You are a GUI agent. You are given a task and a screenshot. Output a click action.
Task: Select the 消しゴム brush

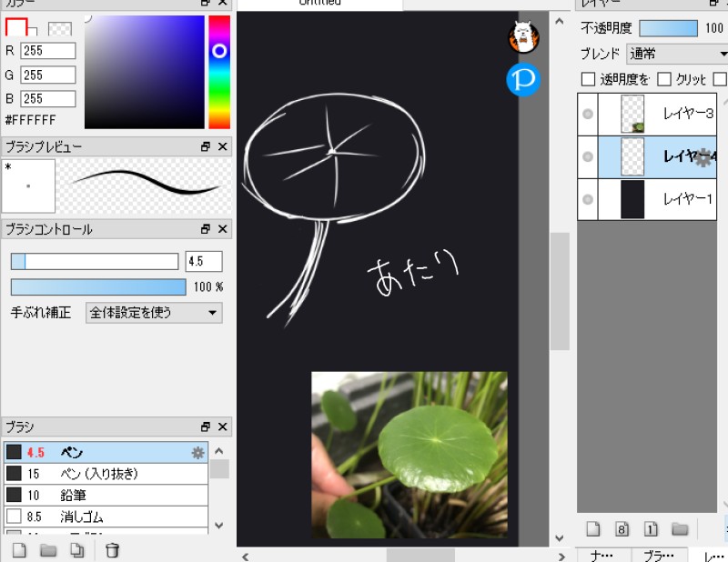106,516
